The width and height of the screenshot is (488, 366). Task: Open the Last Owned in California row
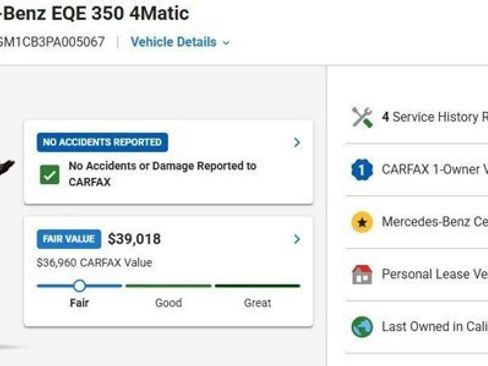point(417,327)
